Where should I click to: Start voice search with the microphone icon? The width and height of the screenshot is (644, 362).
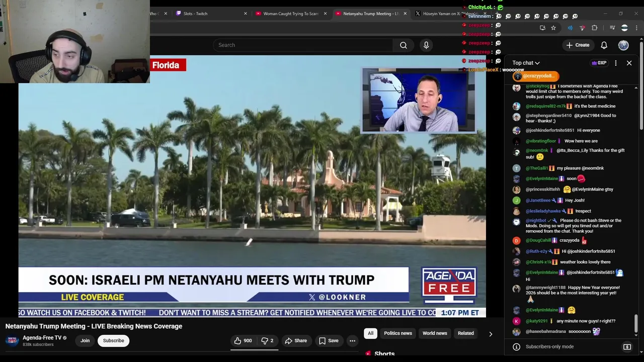(426, 45)
